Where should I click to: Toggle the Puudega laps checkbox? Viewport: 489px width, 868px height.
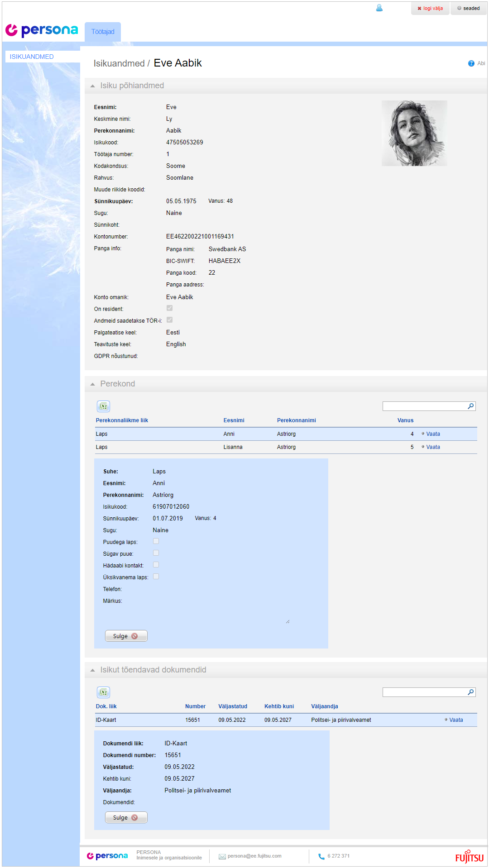tap(156, 541)
